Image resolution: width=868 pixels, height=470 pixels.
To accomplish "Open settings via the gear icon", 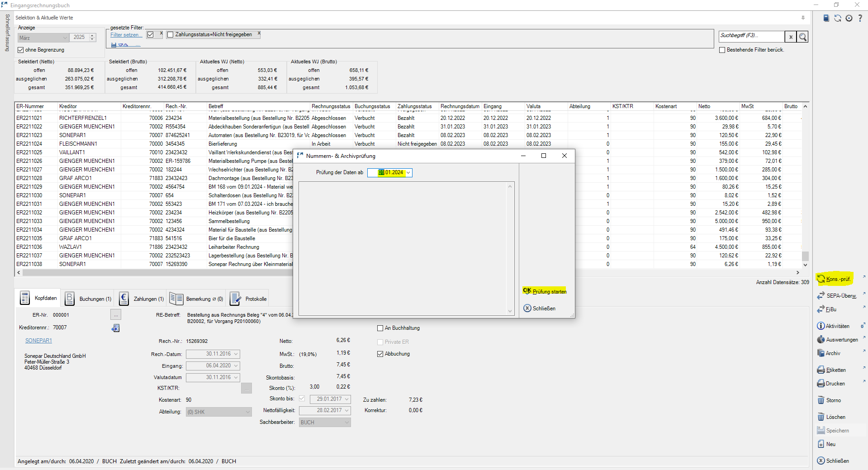I will (x=849, y=18).
